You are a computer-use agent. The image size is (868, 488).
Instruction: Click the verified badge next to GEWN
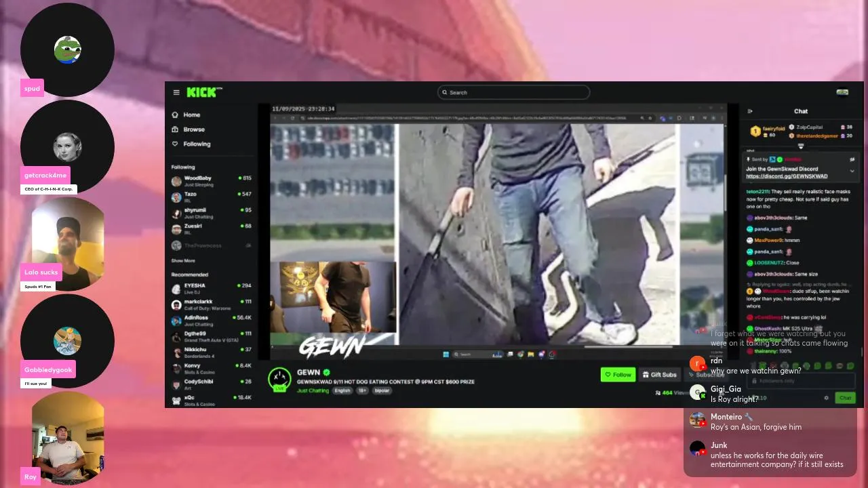click(327, 372)
